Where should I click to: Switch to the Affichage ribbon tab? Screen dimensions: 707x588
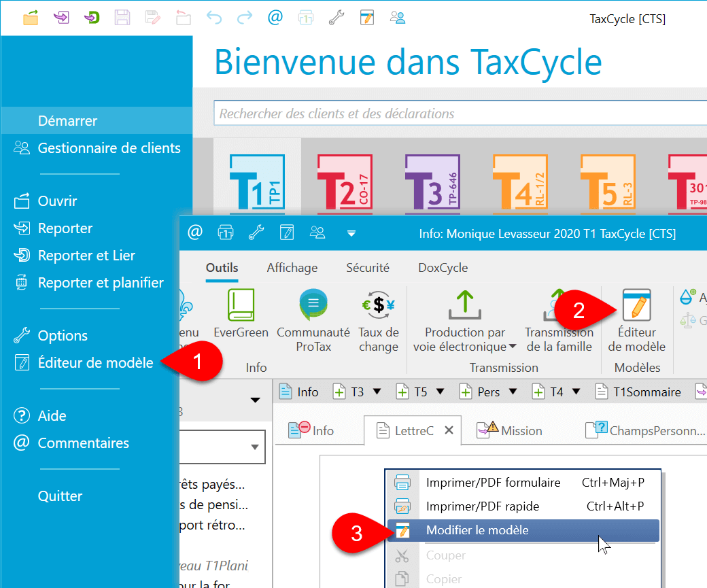click(x=292, y=268)
